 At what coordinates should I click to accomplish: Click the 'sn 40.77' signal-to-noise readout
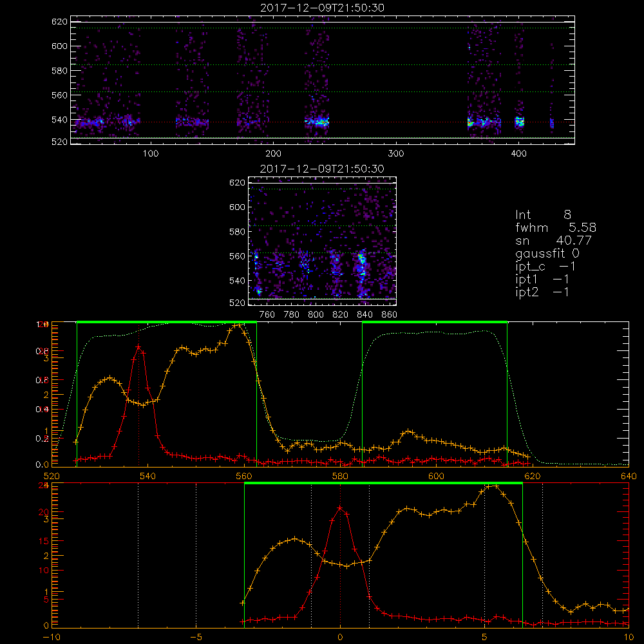coord(553,240)
